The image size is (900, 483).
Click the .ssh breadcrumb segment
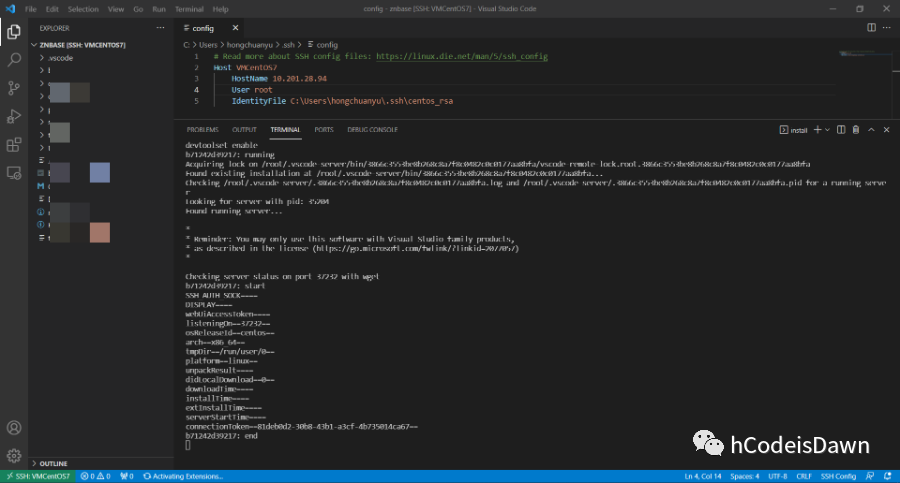[x=288, y=45]
